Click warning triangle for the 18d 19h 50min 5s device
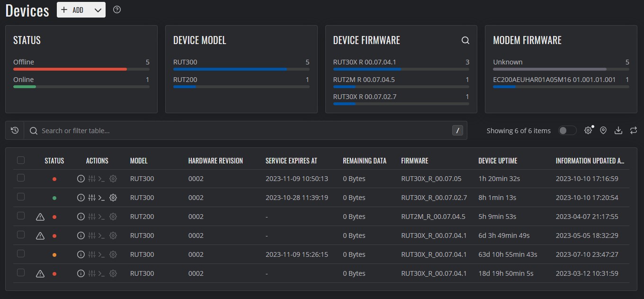The image size is (644, 299). (40, 273)
